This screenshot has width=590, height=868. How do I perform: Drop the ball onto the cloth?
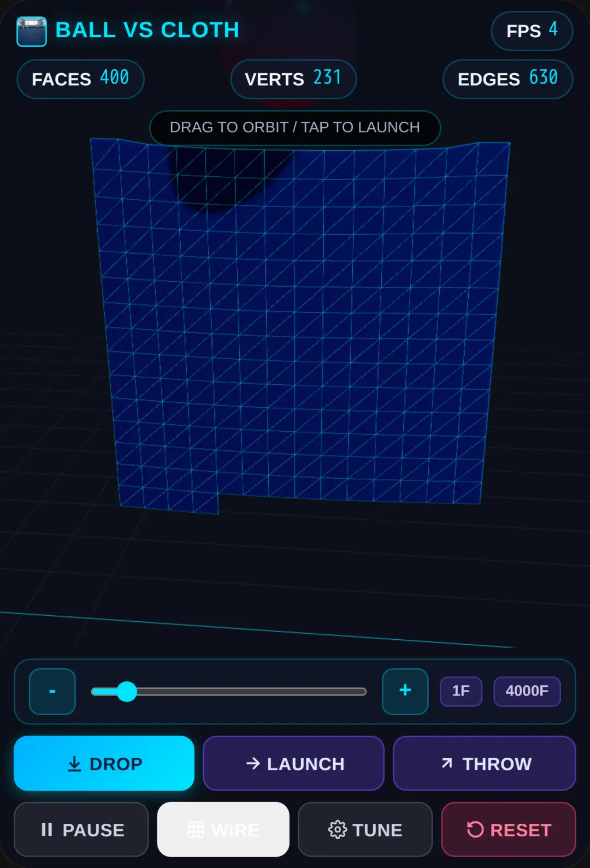click(104, 763)
